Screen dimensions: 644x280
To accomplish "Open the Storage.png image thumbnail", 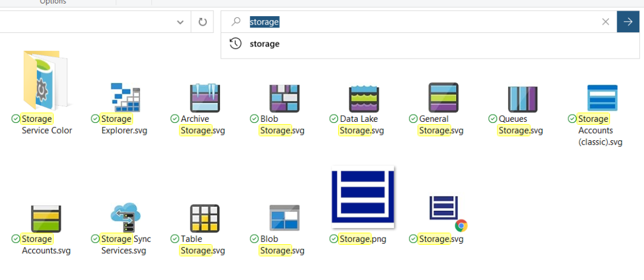I will point(363,197).
